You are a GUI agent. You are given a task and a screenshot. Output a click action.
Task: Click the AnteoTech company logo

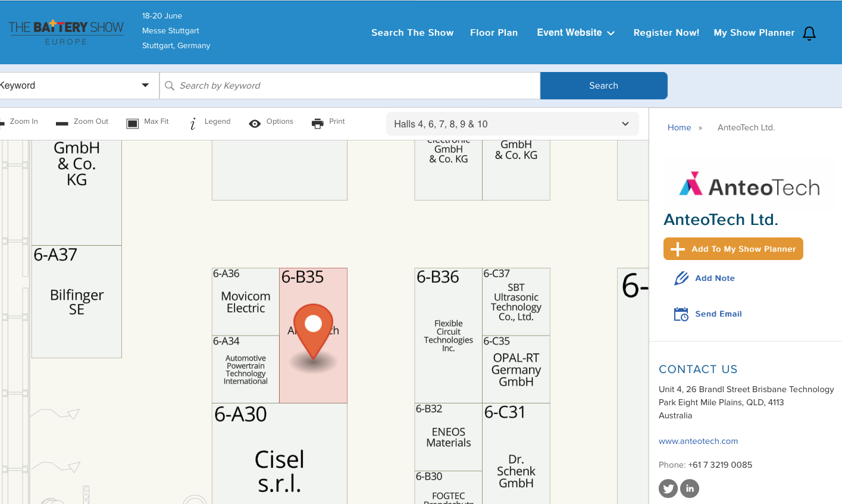[749, 184]
